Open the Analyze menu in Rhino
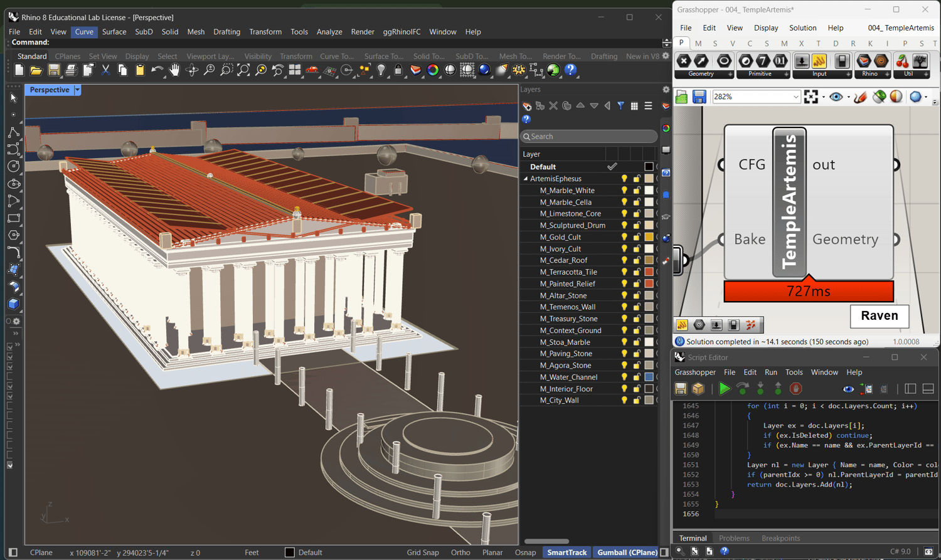 pos(329,31)
